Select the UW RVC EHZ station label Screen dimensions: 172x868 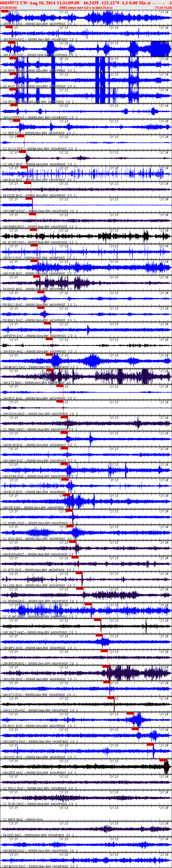[39, 398]
